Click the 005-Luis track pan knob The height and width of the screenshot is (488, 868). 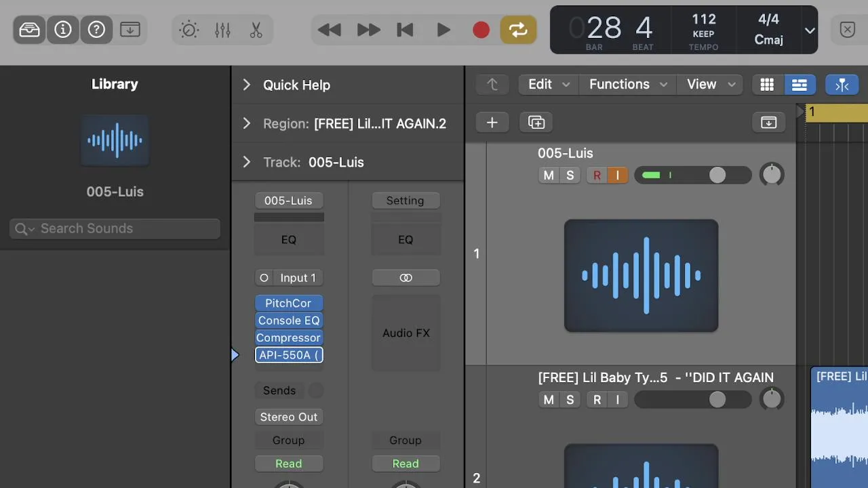tap(772, 175)
